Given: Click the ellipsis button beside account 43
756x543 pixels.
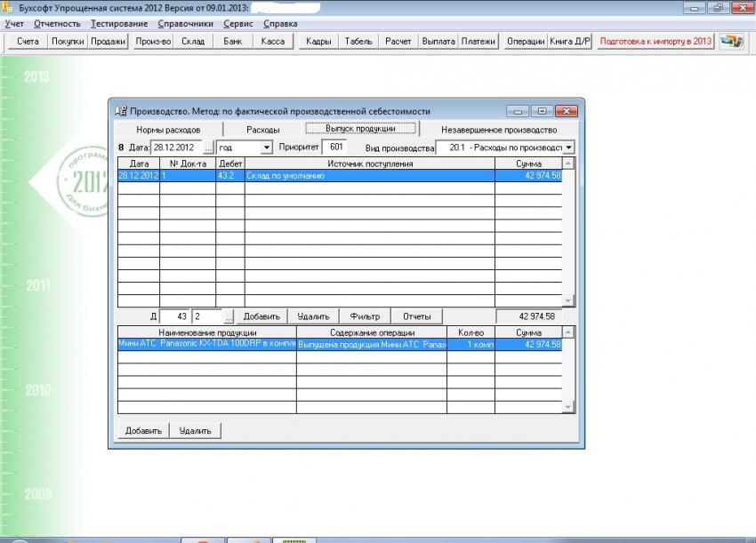Looking at the screenshot, I should click(x=228, y=316).
